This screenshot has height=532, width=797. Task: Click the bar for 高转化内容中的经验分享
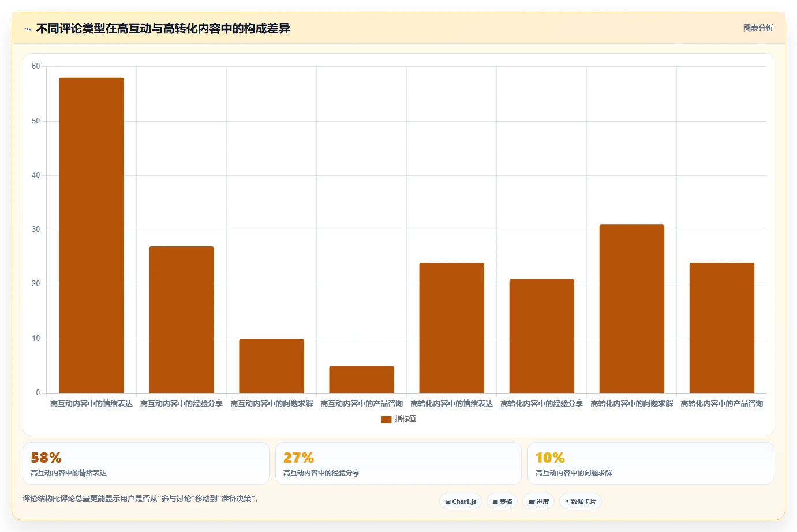(x=541, y=336)
